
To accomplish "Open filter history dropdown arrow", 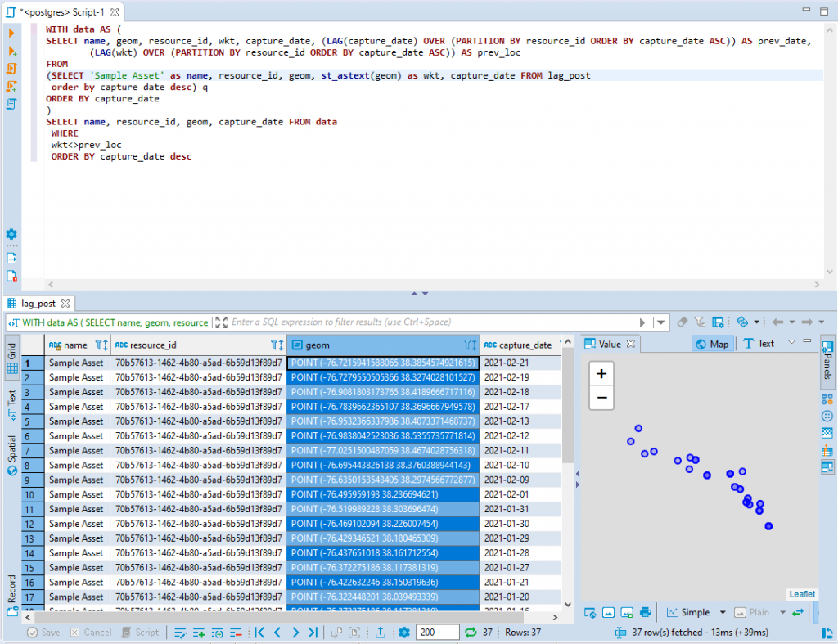I will (x=661, y=322).
